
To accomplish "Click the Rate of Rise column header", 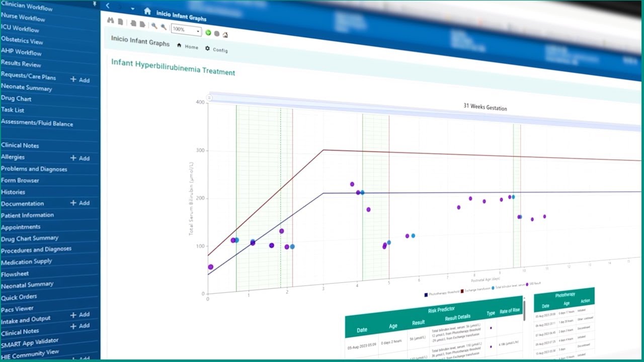I will [x=509, y=311].
